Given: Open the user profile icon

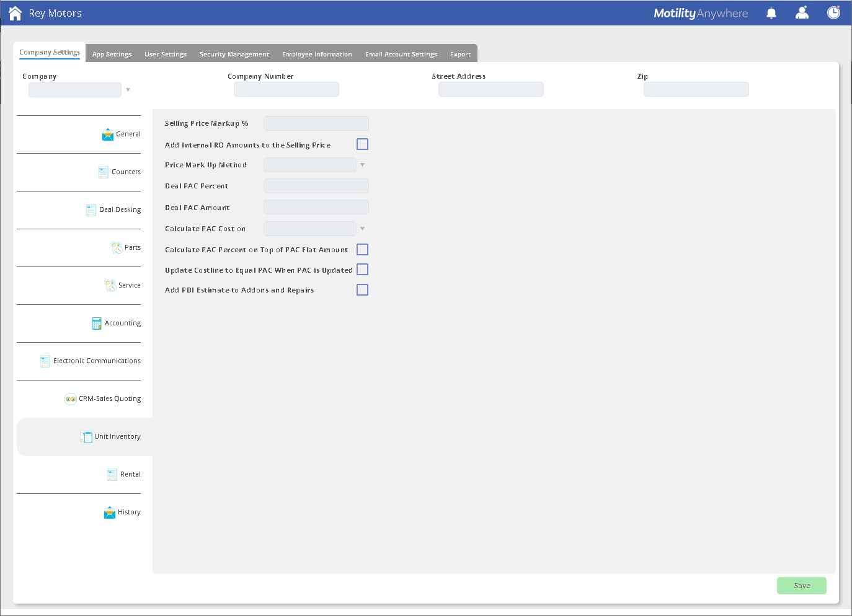Looking at the screenshot, I should pyautogui.click(x=802, y=13).
